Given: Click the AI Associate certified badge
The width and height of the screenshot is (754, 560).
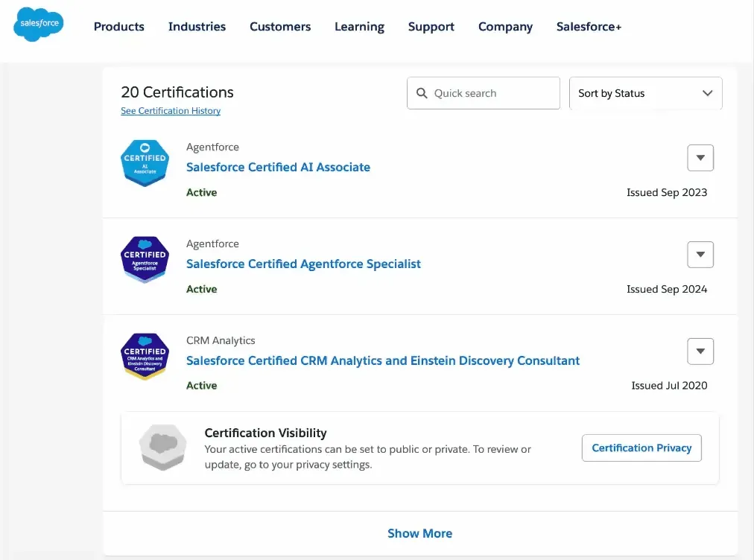Looking at the screenshot, I should 145,163.
